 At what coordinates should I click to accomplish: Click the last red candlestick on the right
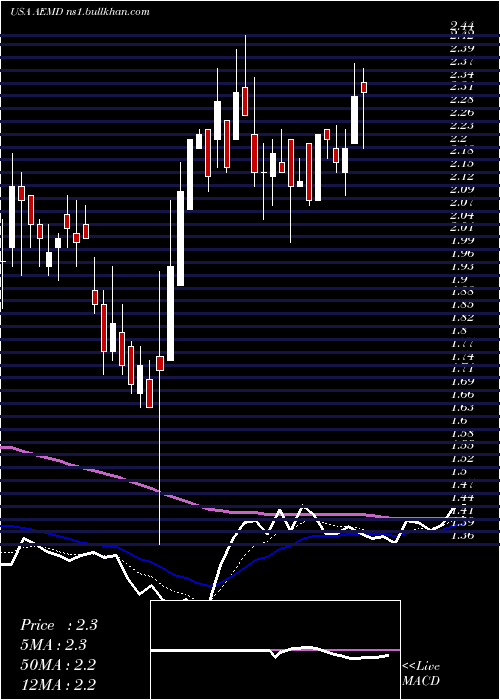coord(364,88)
